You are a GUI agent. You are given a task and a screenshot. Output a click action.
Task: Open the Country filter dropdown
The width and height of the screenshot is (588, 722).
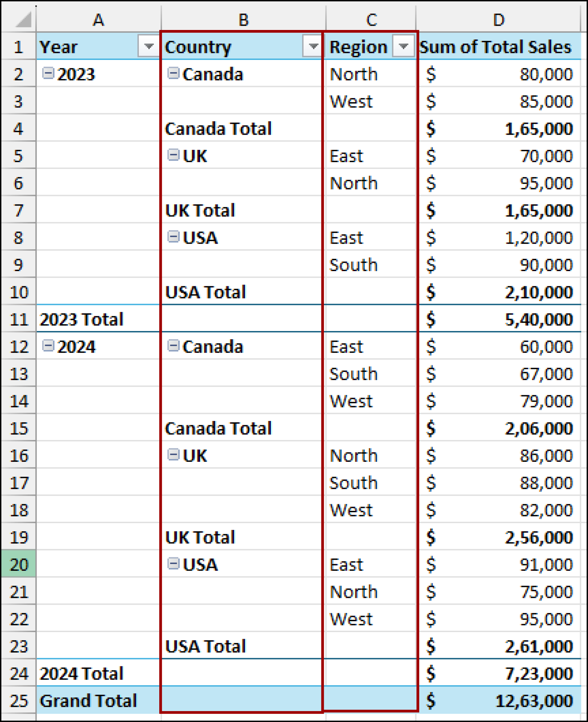tap(312, 47)
